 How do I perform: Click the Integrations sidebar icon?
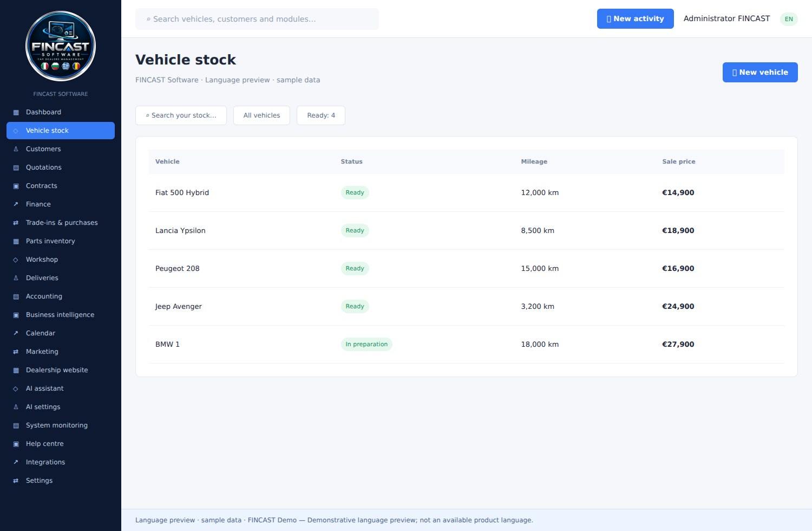click(x=16, y=462)
